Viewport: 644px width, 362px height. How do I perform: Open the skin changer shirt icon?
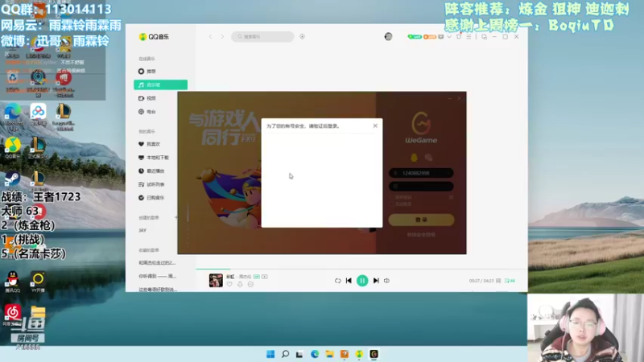click(459, 36)
